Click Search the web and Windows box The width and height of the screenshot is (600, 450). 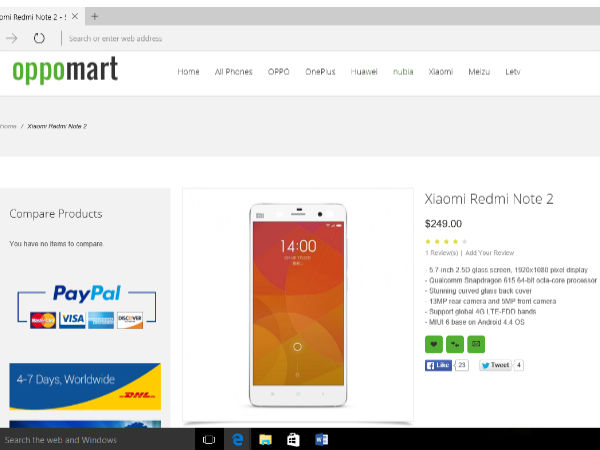(x=97, y=440)
